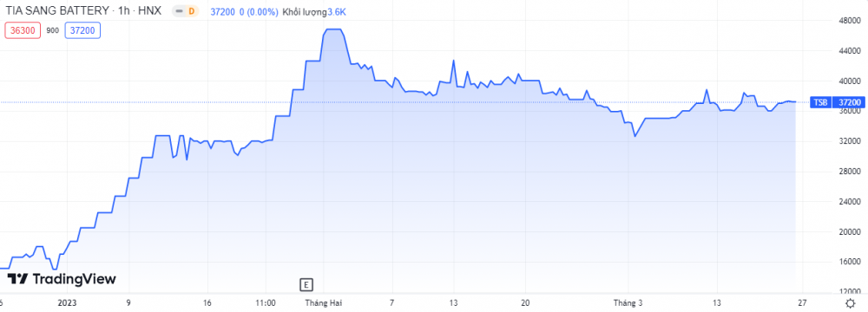The image size is (868, 312).
Task: Click the earnings E marker on timeline
Action: (306, 285)
